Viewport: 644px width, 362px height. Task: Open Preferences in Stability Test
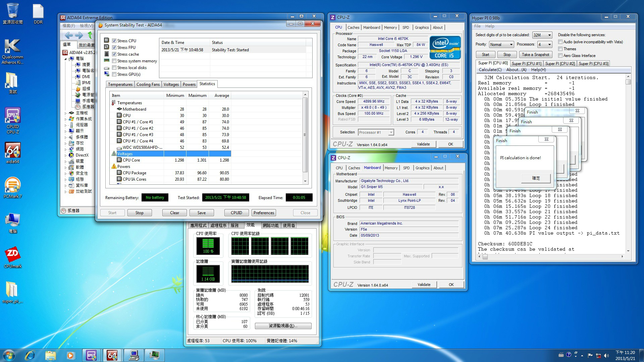(x=264, y=213)
